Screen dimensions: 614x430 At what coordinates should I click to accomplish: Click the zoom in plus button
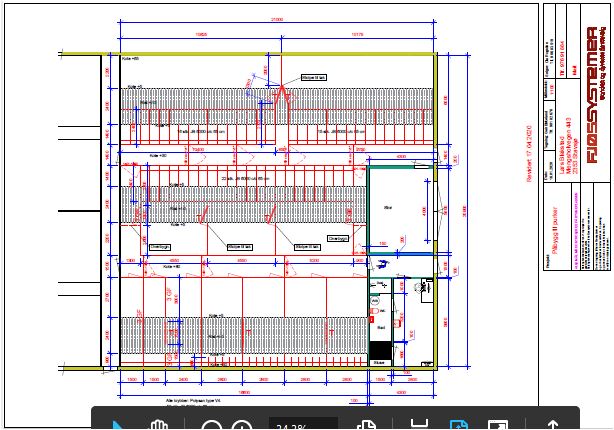(x=241, y=425)
